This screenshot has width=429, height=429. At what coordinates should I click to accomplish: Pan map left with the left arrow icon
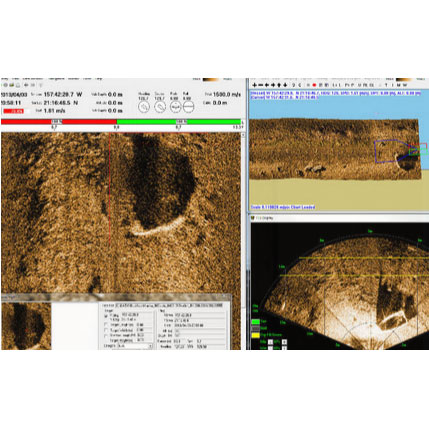click(267, 85)
